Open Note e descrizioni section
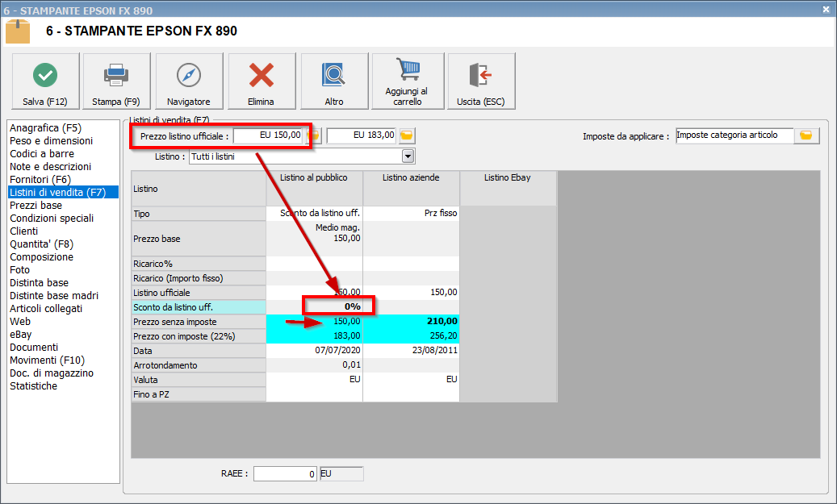Screen dimensions: 837x504 click(x=50, y=166)
